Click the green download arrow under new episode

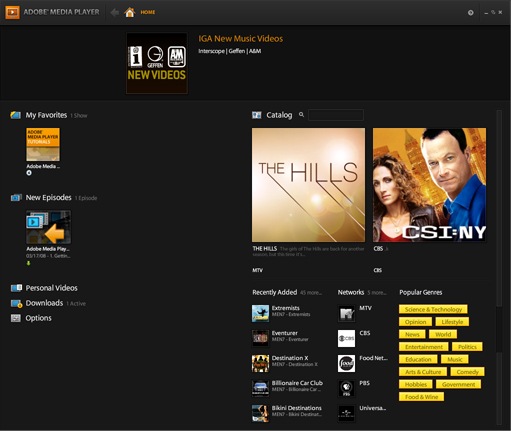(29, 263)
